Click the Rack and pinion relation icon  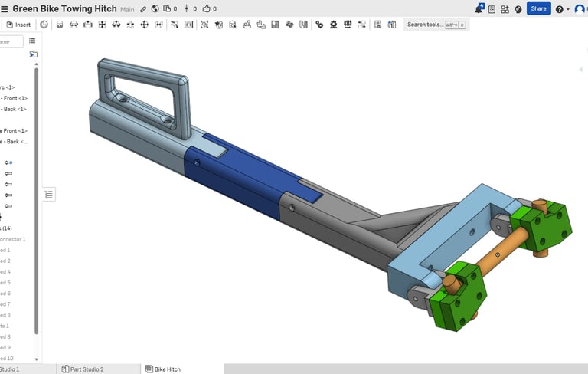click(333, 25)
